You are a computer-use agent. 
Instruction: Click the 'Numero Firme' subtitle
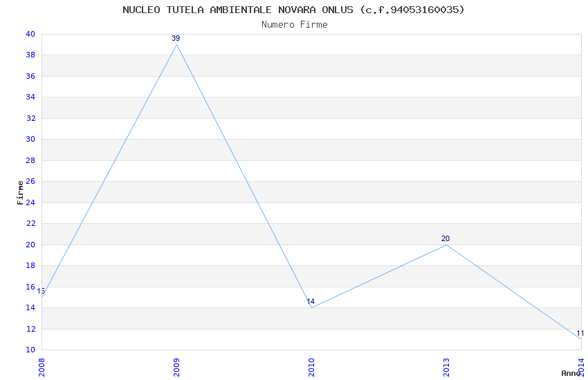click(295, 25)
